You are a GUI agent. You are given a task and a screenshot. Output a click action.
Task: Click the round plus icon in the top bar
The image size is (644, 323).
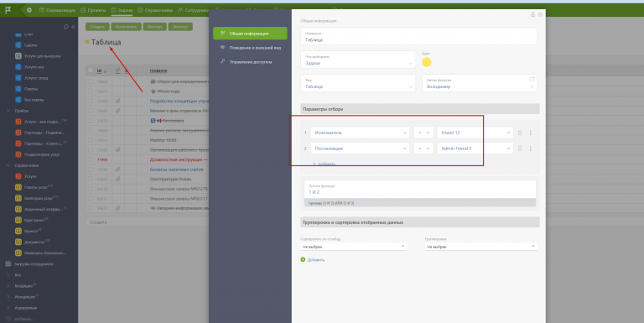point(29,10)
